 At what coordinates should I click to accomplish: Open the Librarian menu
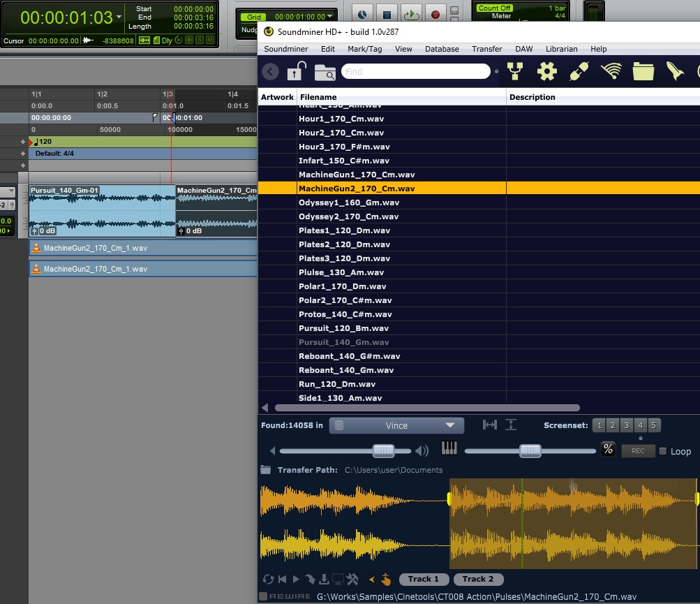pos(561,49)
